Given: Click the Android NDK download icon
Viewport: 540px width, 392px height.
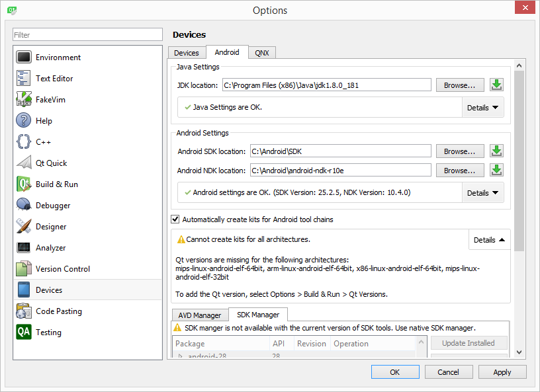Looking at the screenshot, I should pos(496,171).
